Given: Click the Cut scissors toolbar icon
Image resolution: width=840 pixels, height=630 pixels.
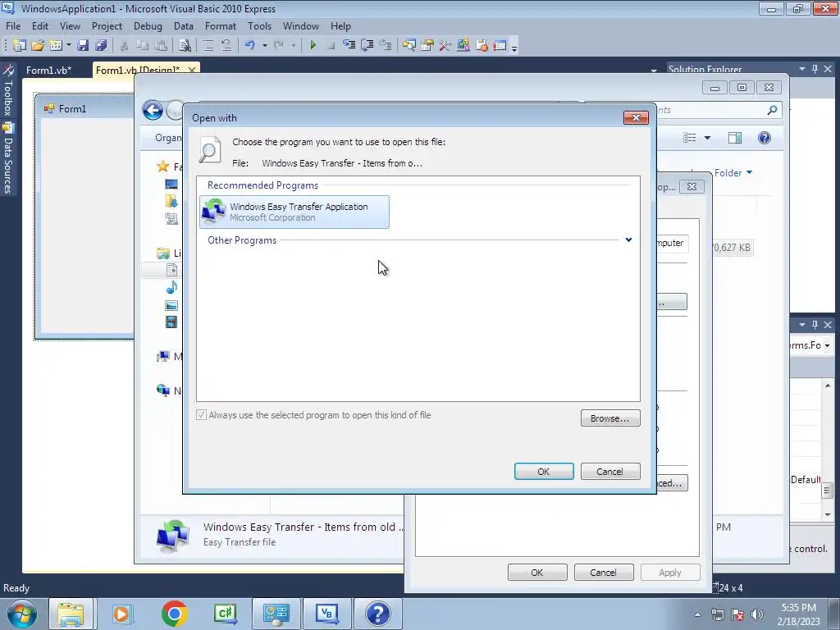Looking at the screenshot, I should click(x=125, y=46).
